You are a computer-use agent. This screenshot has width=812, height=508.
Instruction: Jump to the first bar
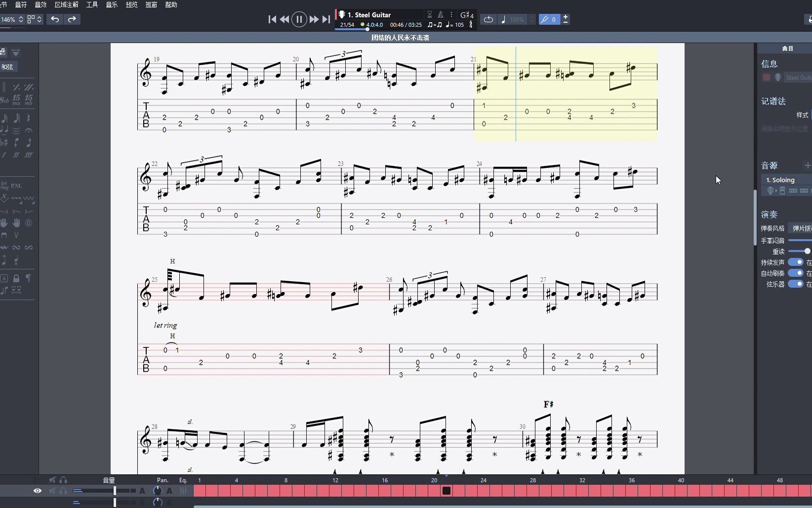coord(272,19)
